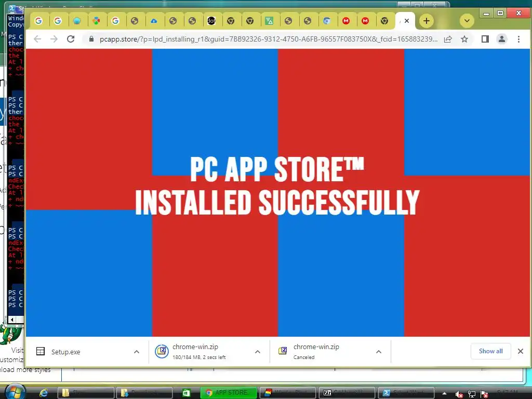
Task: Open the Chrome profile avatar menu
Action: click(x=502, y=39)
